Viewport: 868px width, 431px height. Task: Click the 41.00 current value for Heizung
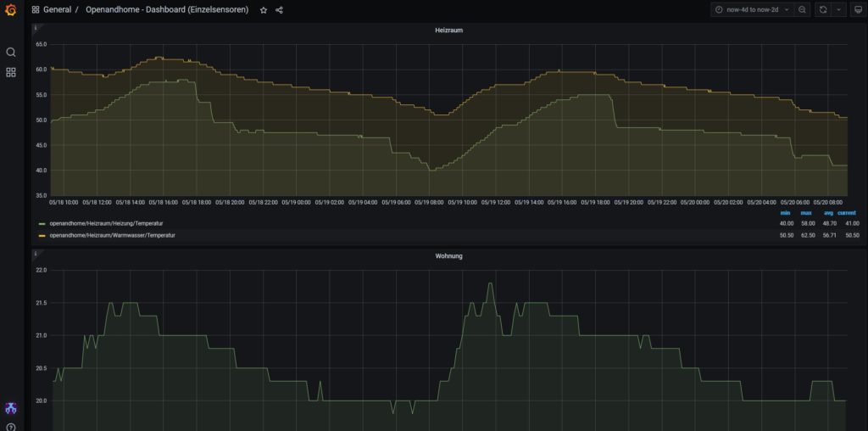[x=852, y=224]
